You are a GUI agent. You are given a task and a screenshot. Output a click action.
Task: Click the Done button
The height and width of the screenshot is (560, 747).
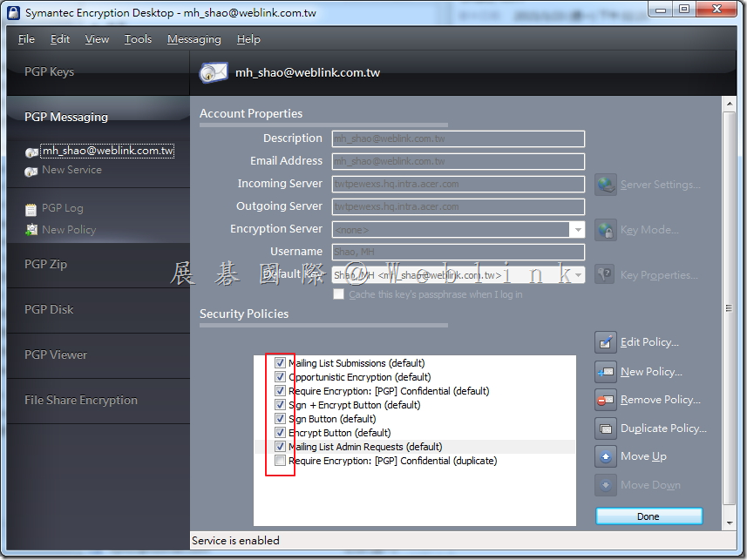649,516
